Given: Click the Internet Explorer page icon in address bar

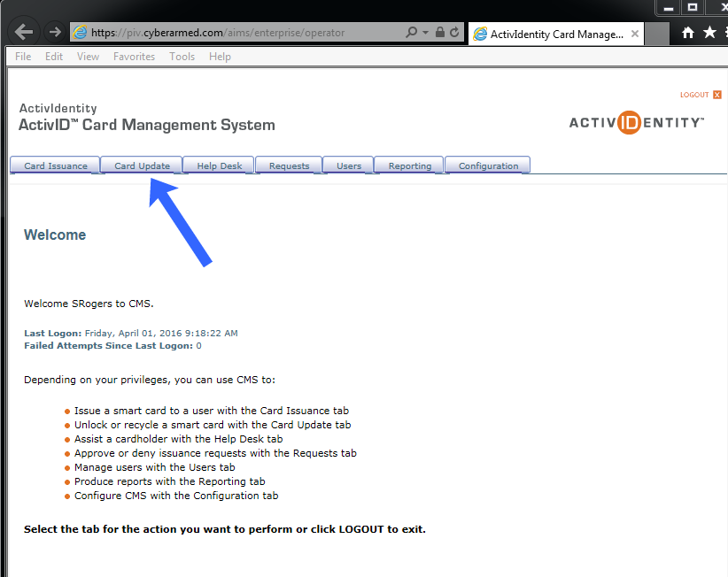Looking at the screenshot, I should tap(81, 32).
